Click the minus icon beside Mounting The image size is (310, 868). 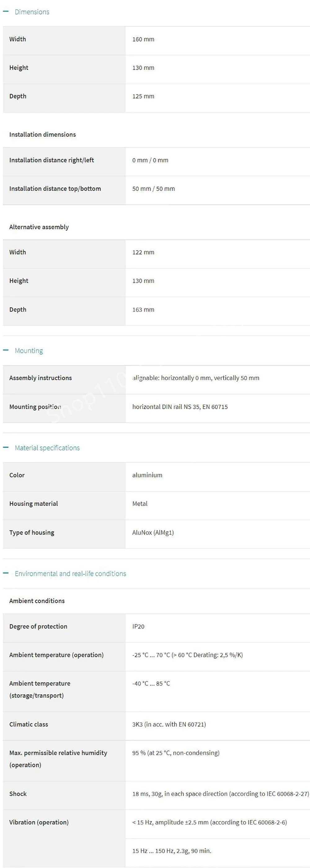pyautogui.click(x=5, y=350)
